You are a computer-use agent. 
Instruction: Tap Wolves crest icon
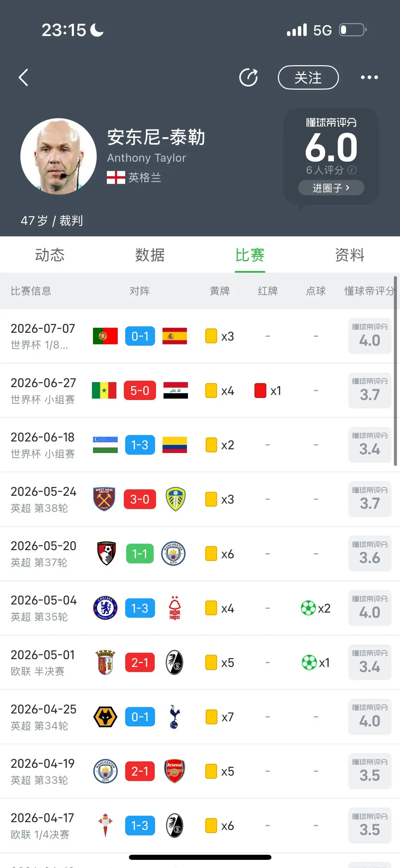pos(105,717)
